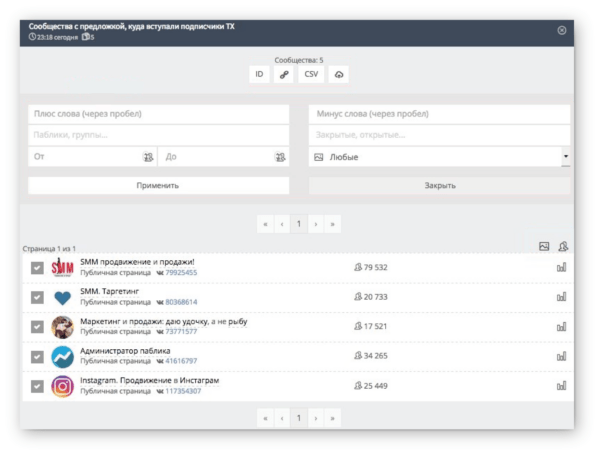Focus the minus words input field

tap(439, 114)
